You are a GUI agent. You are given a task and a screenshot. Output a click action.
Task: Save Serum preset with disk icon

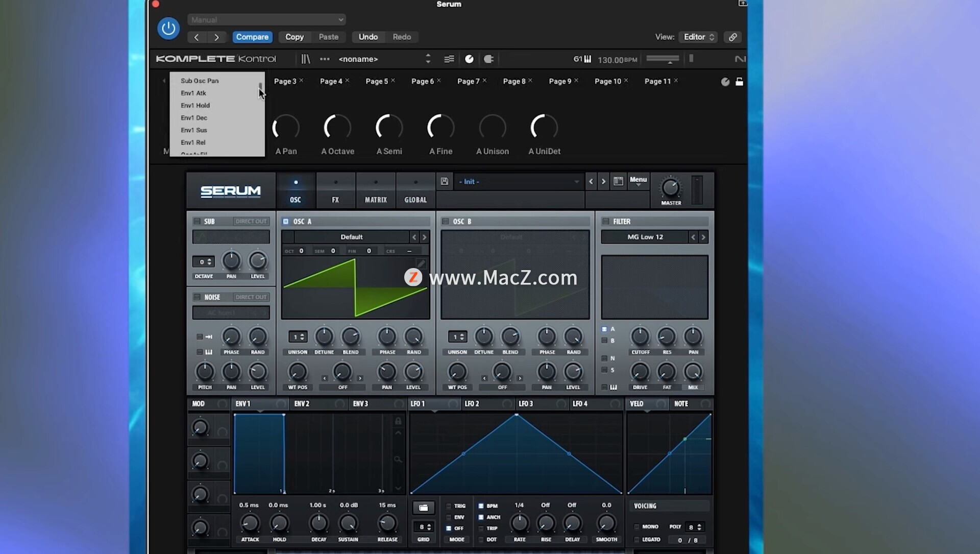click(x=445, y=181)
